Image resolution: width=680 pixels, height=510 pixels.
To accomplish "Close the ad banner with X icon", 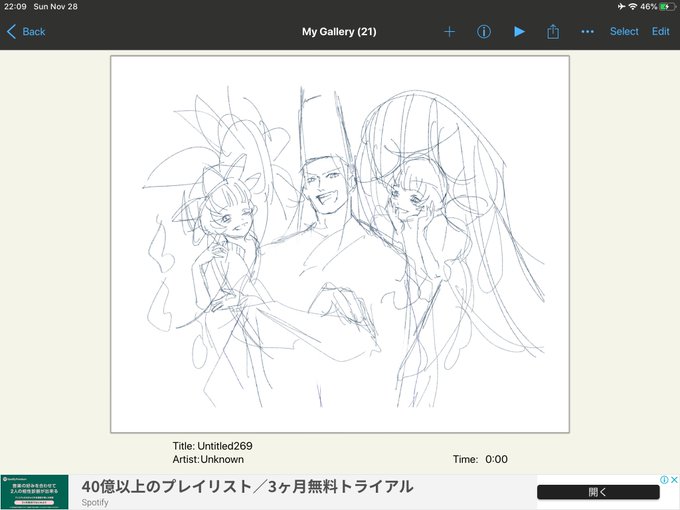I will coord(674,480).
